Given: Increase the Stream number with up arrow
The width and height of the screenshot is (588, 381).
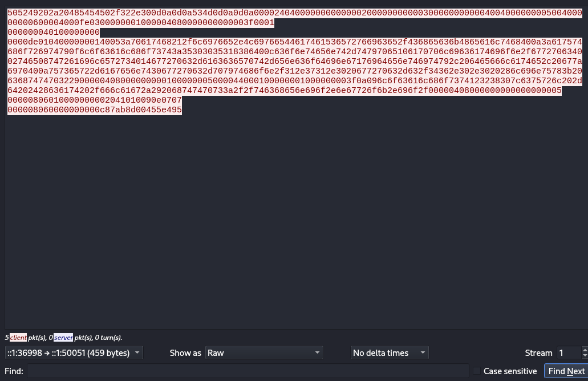Looking at the screenshot, I should click(x=584, y=350).
